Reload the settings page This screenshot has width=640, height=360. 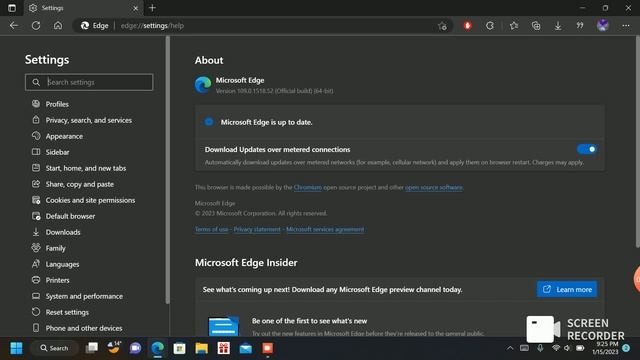tap(36, 26)
